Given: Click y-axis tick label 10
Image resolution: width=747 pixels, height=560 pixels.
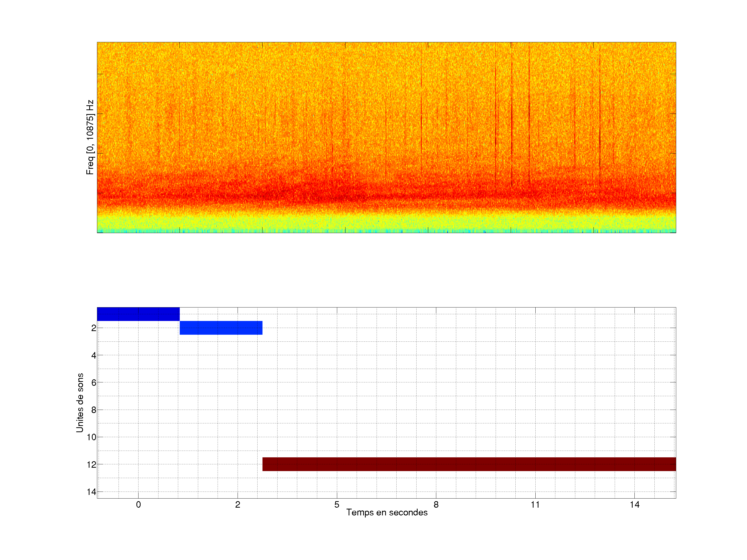Looking at the screenshot, I should click(x=92, y=437).
